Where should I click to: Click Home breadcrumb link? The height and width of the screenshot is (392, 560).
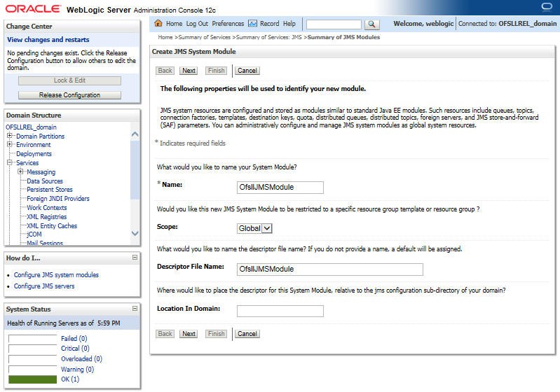tap(165, 37)
